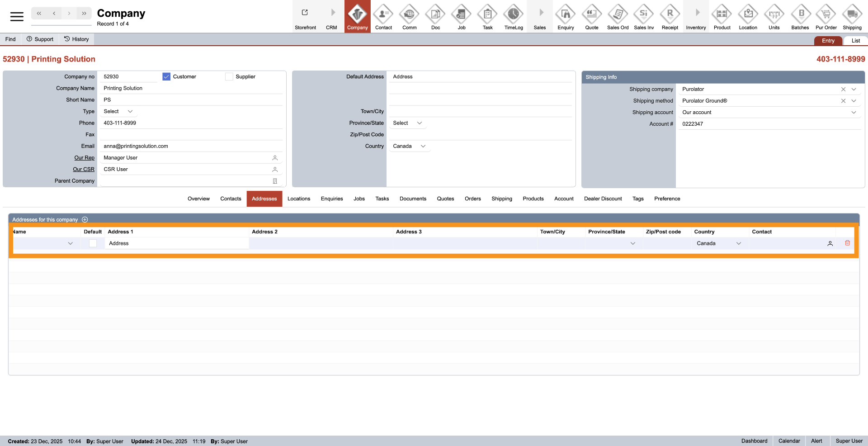Switch to the Contacts tab
The height and width of the screenshot is (446, 868).
tap(231, 199)
